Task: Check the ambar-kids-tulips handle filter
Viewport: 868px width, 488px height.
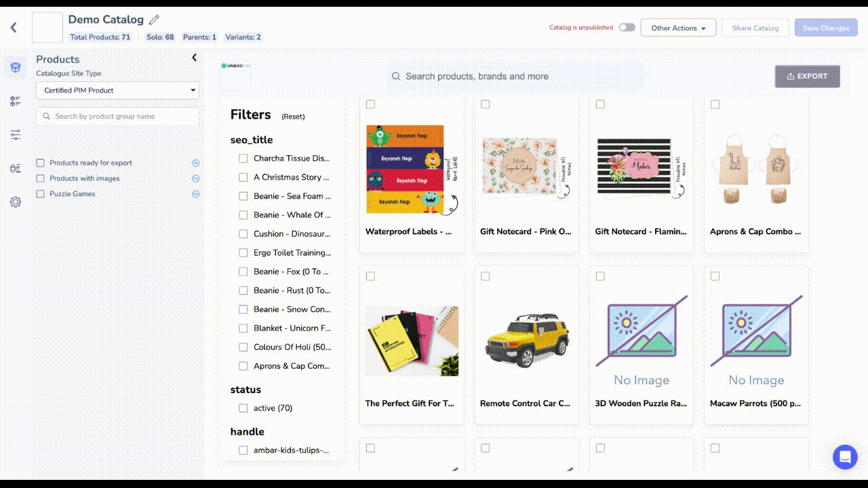Action: pyautogui.click(x=243, y=450)
